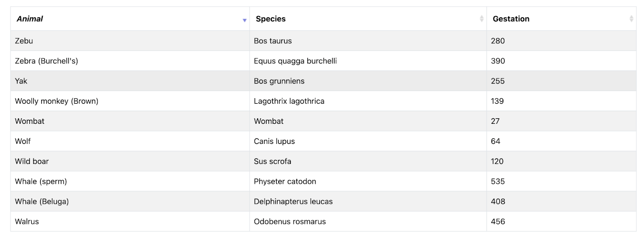The image size is (644, 235).
Task: Click the Gestation column sort arrows icon
Action: pos(631,19)
